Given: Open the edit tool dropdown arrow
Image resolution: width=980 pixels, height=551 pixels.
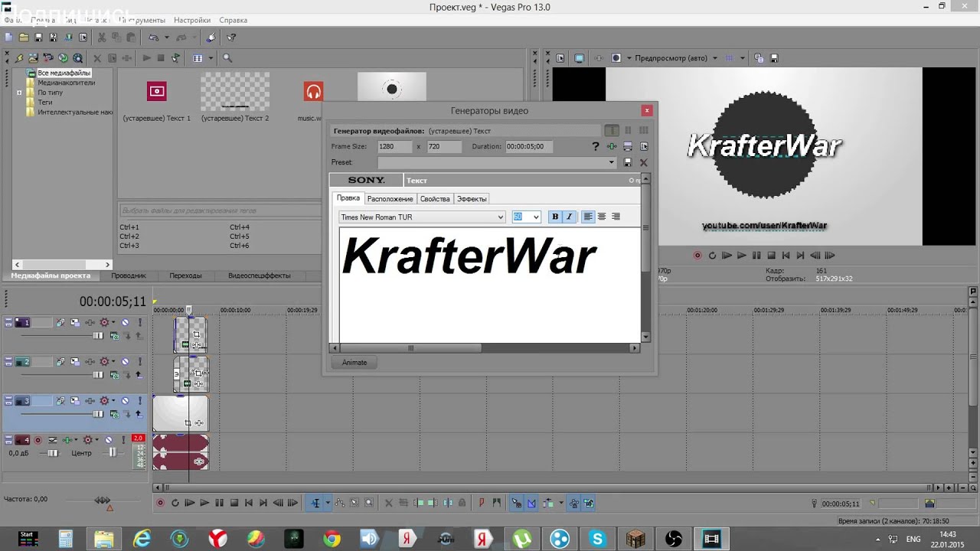Looking at the screenshot, I should (x=328, y=503).
